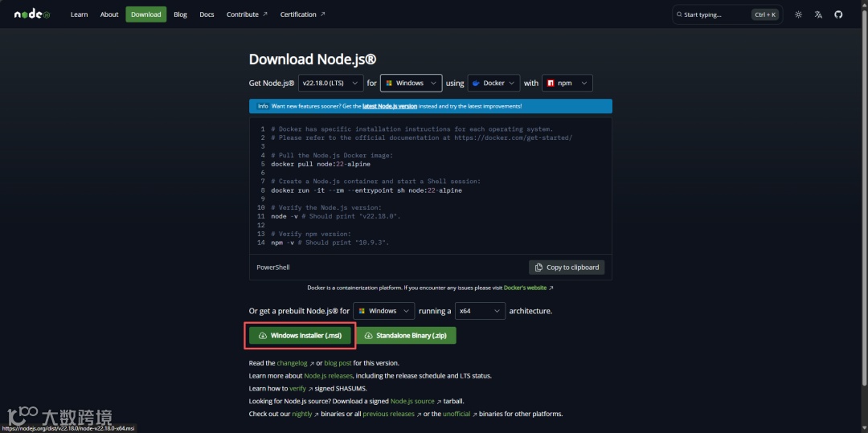Open the latest Node.js version link
The width and height of the screenshot is (868, 433).
(390, 106)
